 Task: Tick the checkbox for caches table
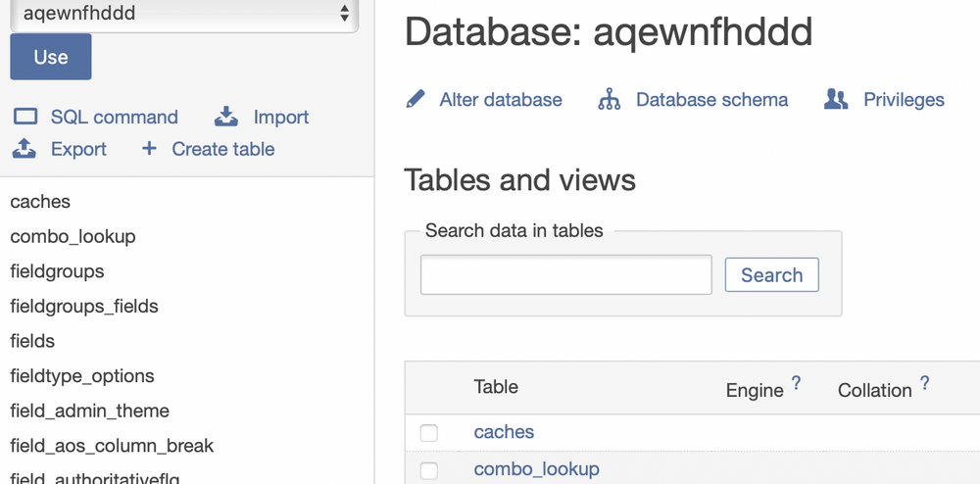pyautogui.click(x=429, y=433)
